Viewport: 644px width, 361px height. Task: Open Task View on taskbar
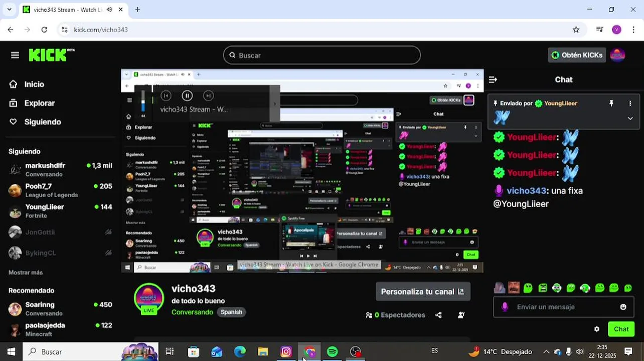pos(170,351)
